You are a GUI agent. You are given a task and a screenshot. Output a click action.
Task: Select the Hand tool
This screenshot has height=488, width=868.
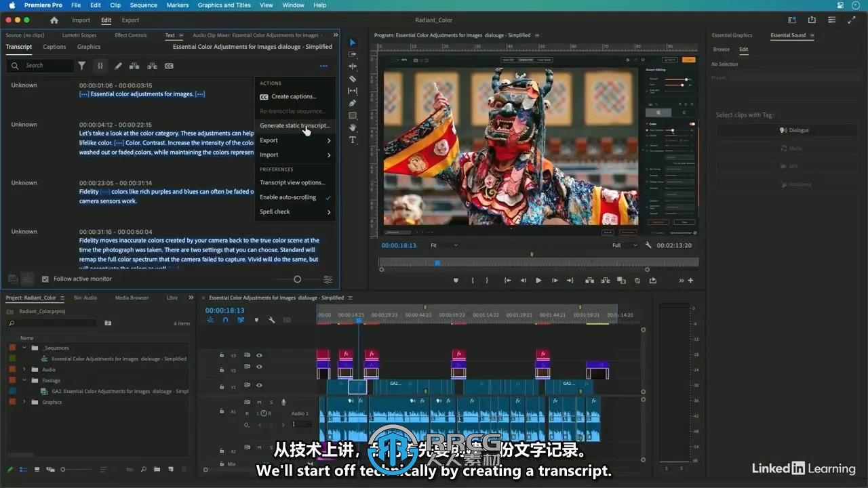[x=353, y=127]
